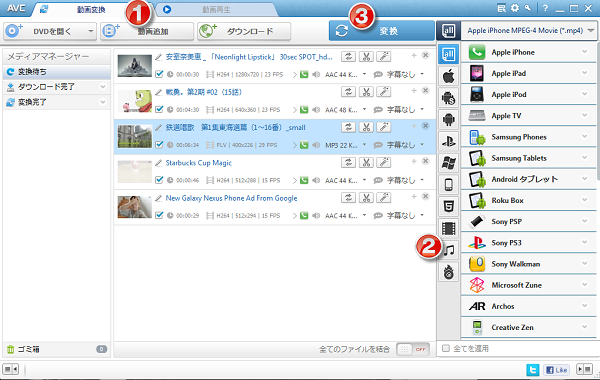
Task: Click the 変換 convert button
Action: point(382,31)
